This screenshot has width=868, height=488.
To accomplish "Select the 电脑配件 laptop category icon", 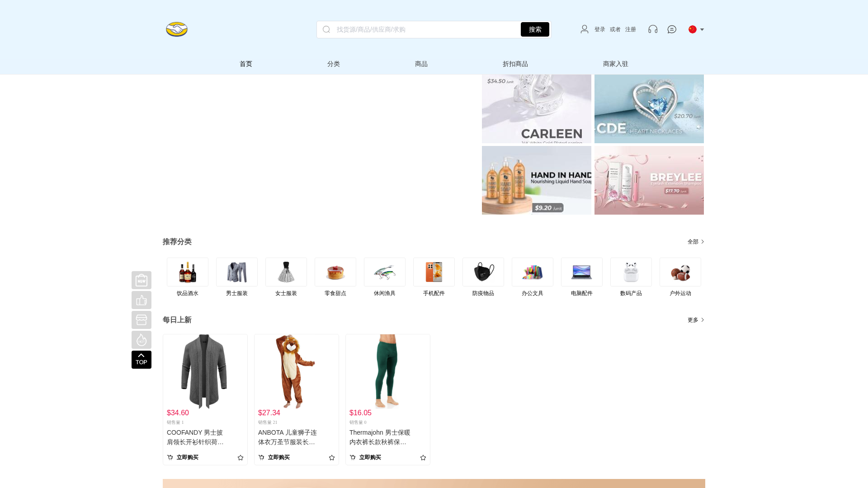I will pos(582,272).
